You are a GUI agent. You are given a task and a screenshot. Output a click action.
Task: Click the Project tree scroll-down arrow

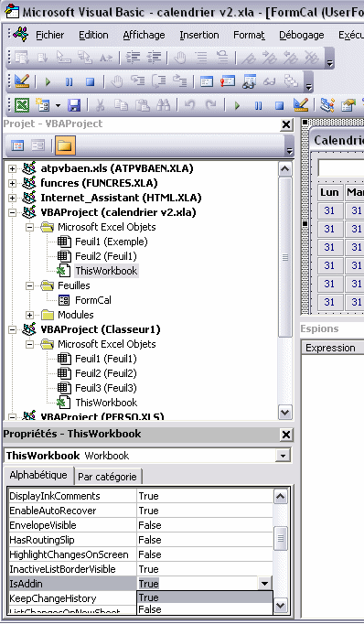pyautogui.click(x=284, y=413)
